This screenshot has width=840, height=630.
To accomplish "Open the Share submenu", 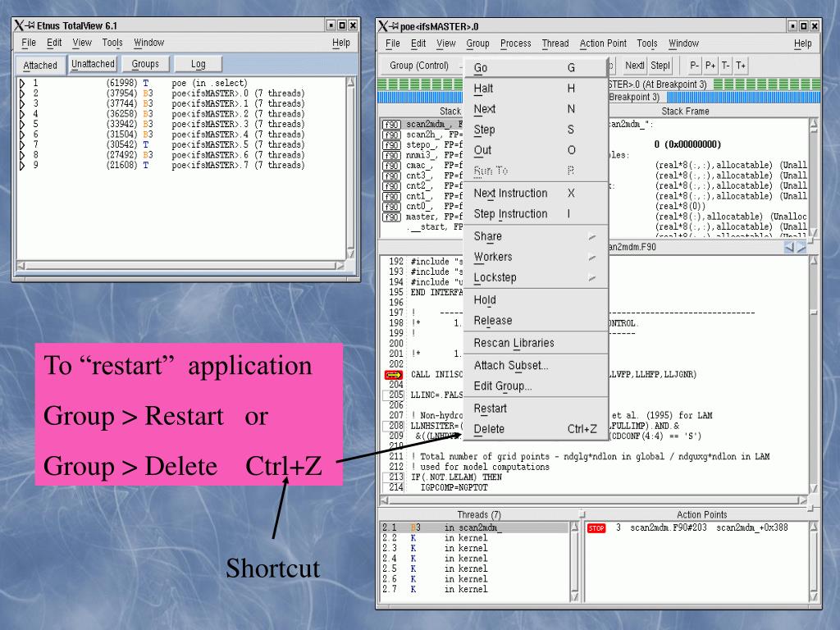I will tap(535, 236).
